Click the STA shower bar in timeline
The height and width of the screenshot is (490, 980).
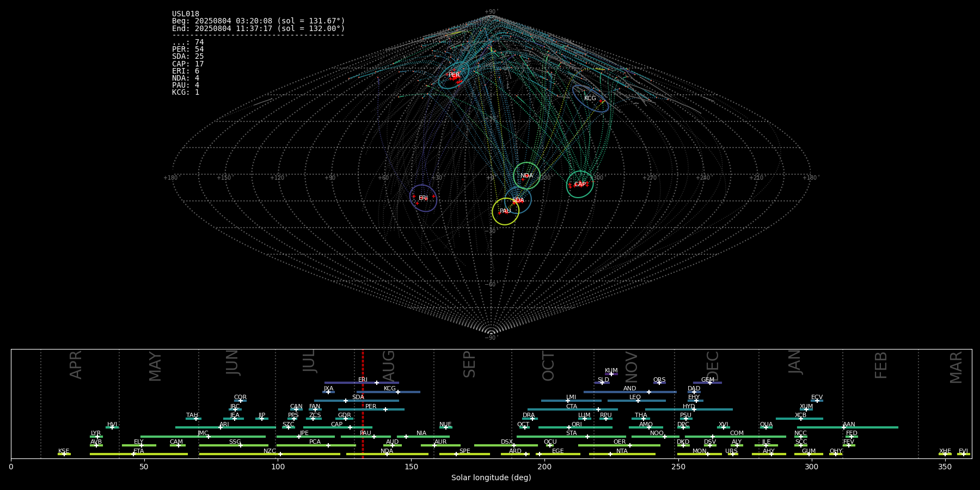point(571,436)
